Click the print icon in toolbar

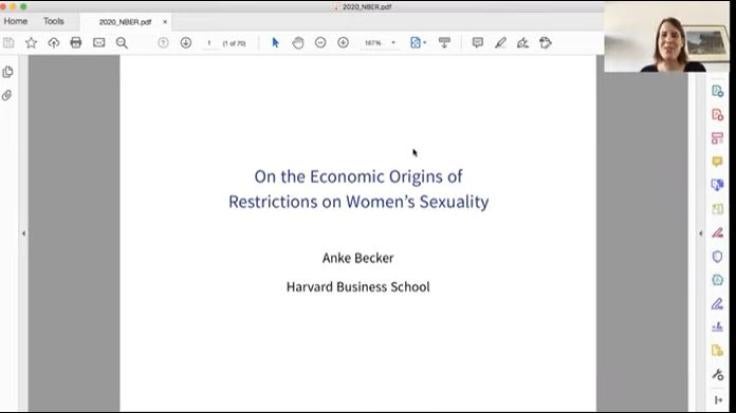[x=76, y=43]
